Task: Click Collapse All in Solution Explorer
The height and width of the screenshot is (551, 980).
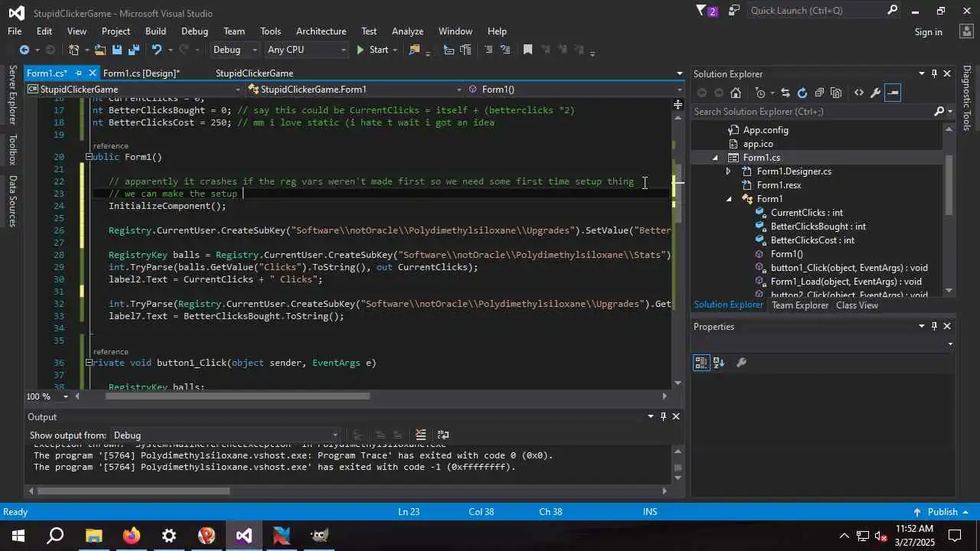Action: click(819, 93)
